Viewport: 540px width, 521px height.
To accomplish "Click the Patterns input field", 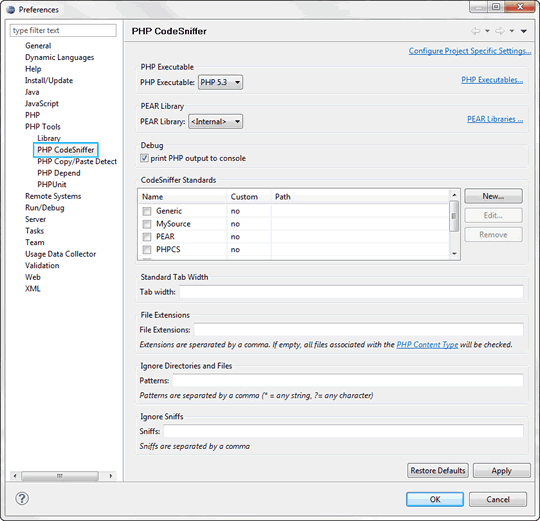I will coord(348,381).
